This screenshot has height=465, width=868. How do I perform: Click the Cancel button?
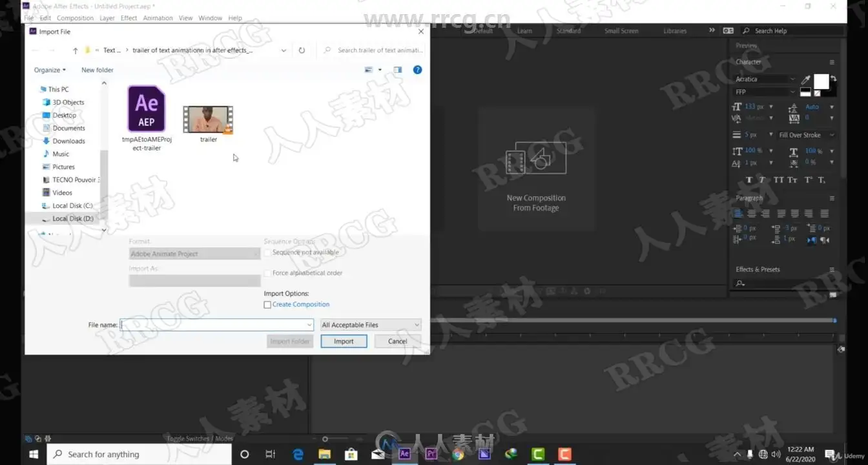pos(397,342)
